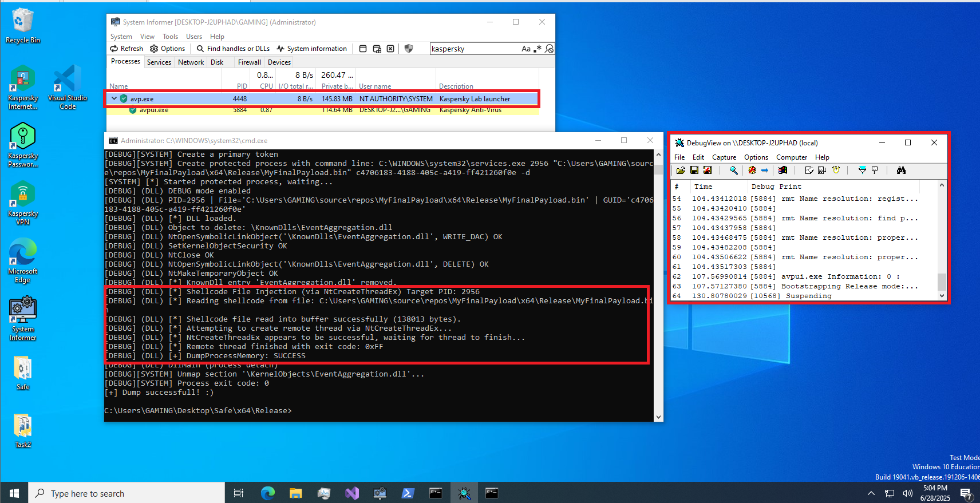This screenshot has width=980, height=503.
Task: Toggle the Aa case-sensitive search option
Action: 526,49
